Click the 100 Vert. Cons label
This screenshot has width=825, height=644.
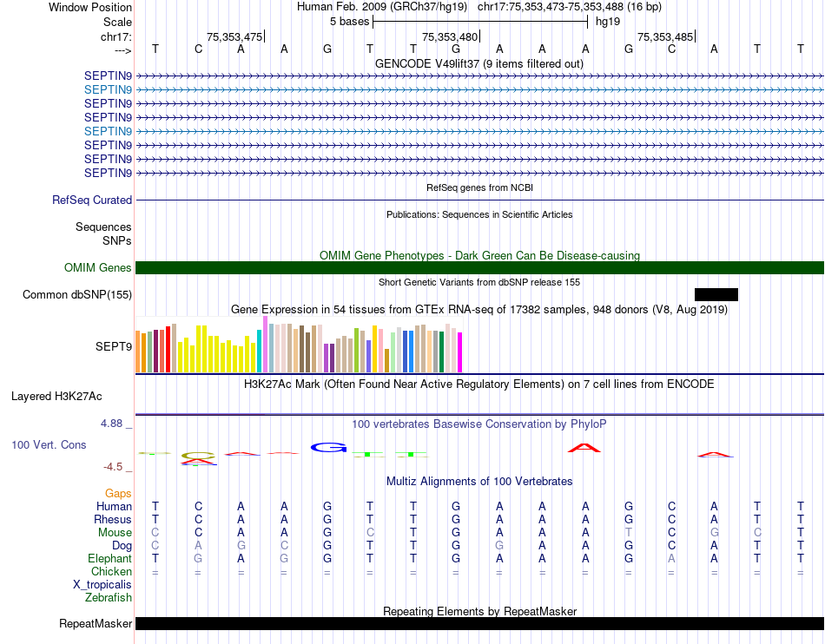point(49,444)
